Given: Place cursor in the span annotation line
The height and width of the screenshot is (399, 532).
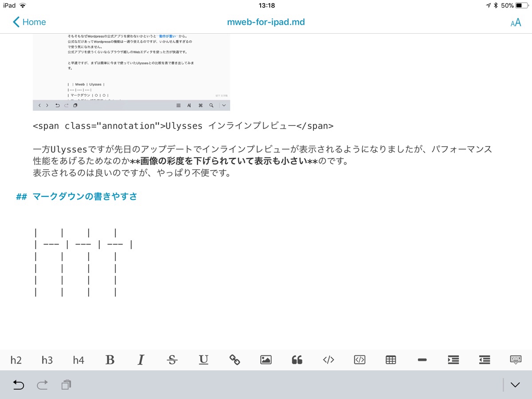Looking at the screenshot, I should click(x=183, y=126).
